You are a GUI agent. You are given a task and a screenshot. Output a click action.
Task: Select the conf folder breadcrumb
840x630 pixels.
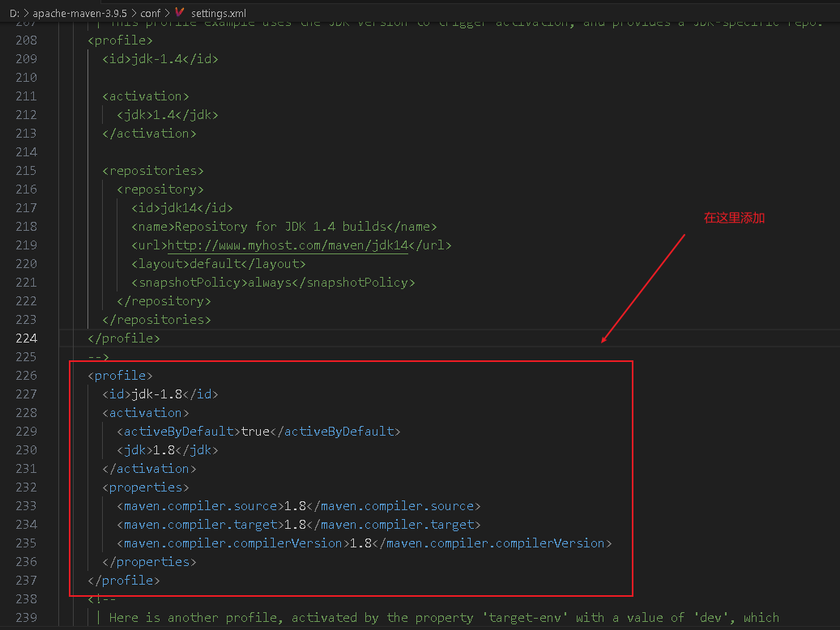[x=150, y=14]
